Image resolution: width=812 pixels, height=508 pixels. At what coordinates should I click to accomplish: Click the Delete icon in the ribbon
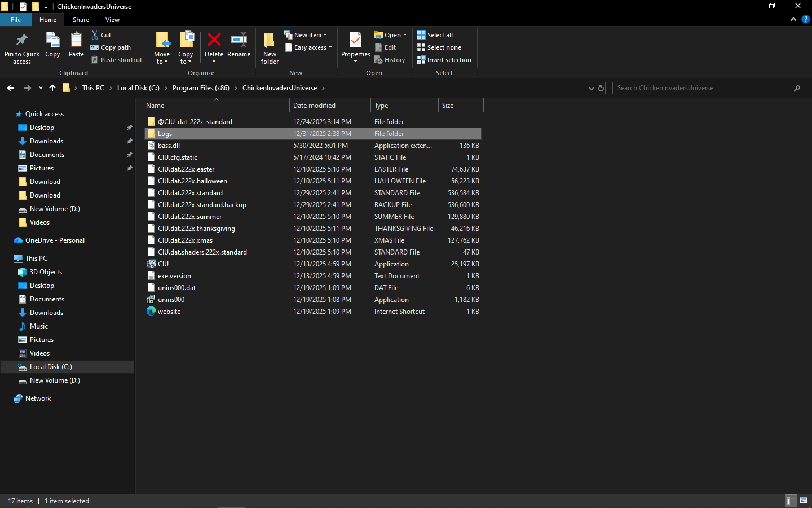click(x=214, y=41)
